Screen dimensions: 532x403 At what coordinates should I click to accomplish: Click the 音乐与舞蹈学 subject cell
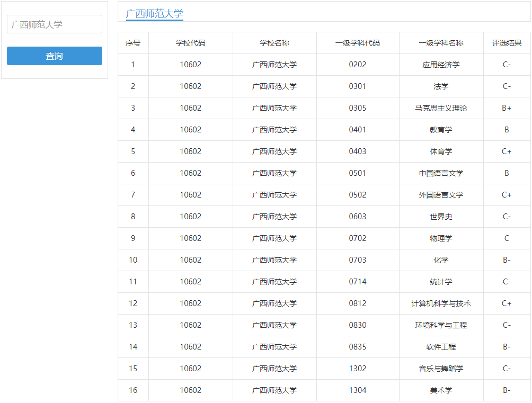coord(441,369)
